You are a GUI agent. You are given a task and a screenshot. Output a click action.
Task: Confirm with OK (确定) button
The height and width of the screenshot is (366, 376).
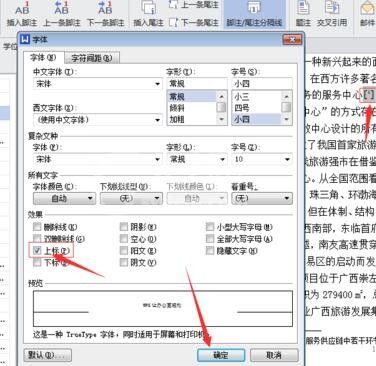pyautogui.click(x=221, y=355)
